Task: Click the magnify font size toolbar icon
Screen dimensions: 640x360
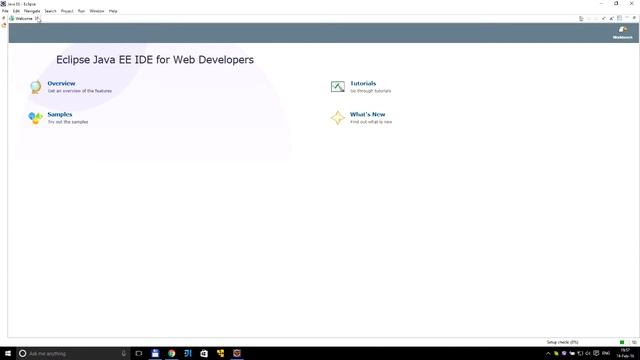Action: (611, 18)
